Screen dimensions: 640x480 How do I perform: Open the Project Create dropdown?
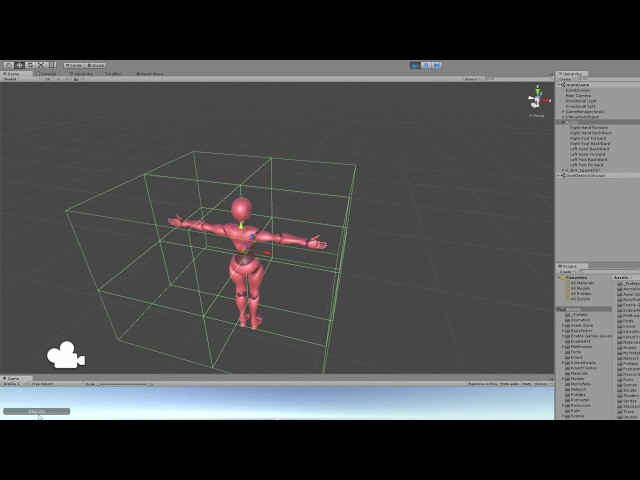(567, 271)
